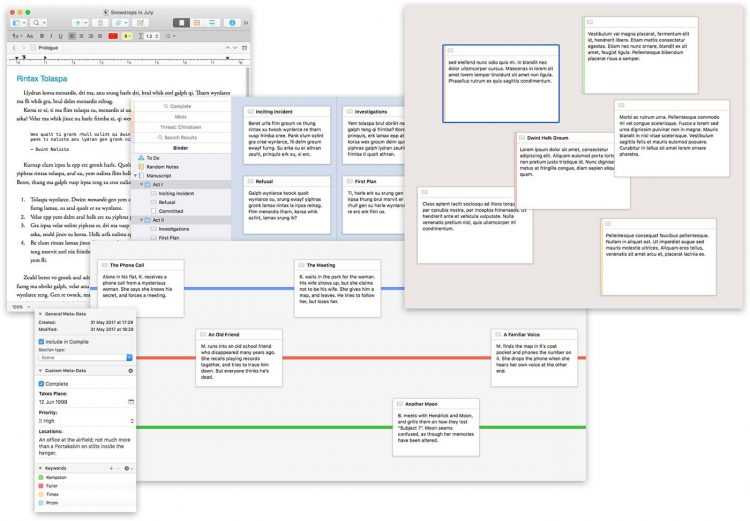Go to next document using down arrow
Viewport: 750px width, 521px height.
[235, 48]
